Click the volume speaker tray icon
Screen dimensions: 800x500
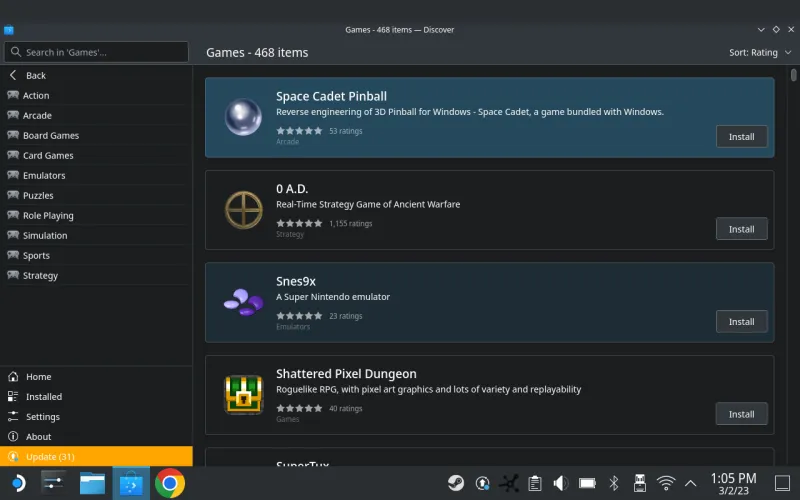pos(561,483)
